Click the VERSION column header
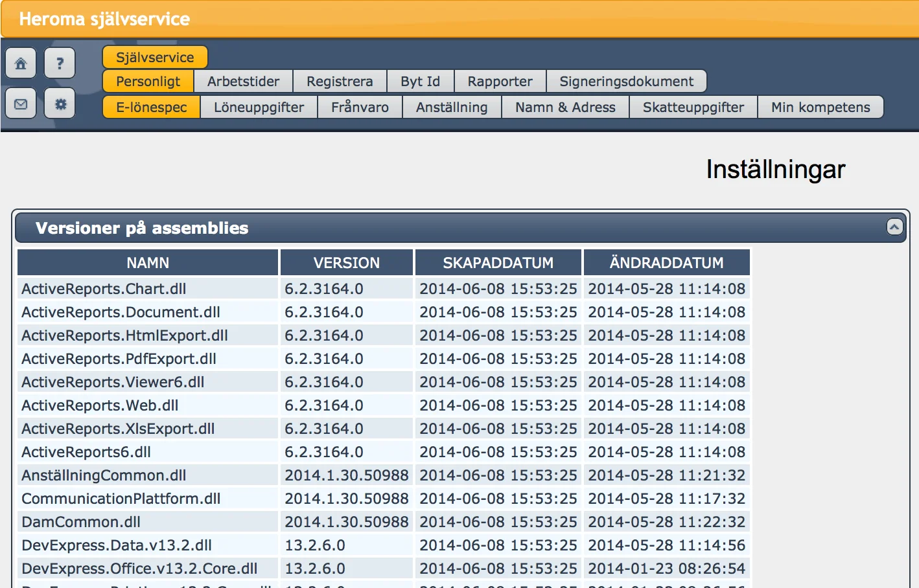The width and height of the screenshot is (919, 588). point(347,263)
